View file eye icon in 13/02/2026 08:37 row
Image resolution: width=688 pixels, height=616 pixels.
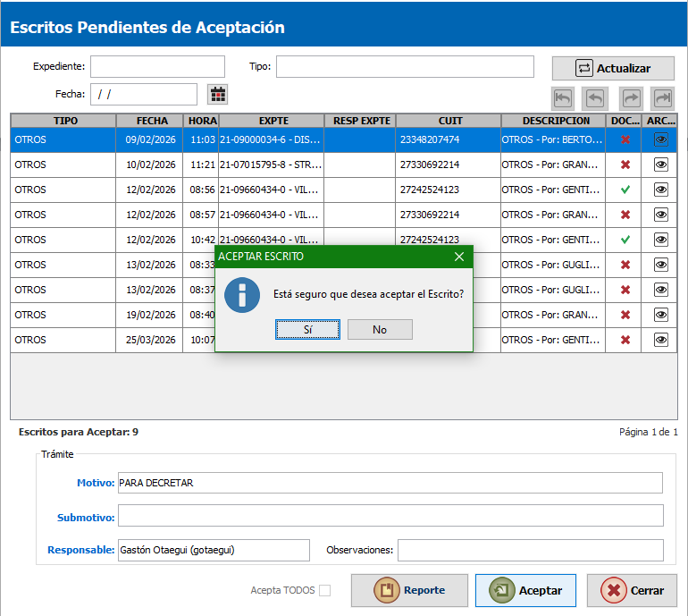(x=661, y=290)
